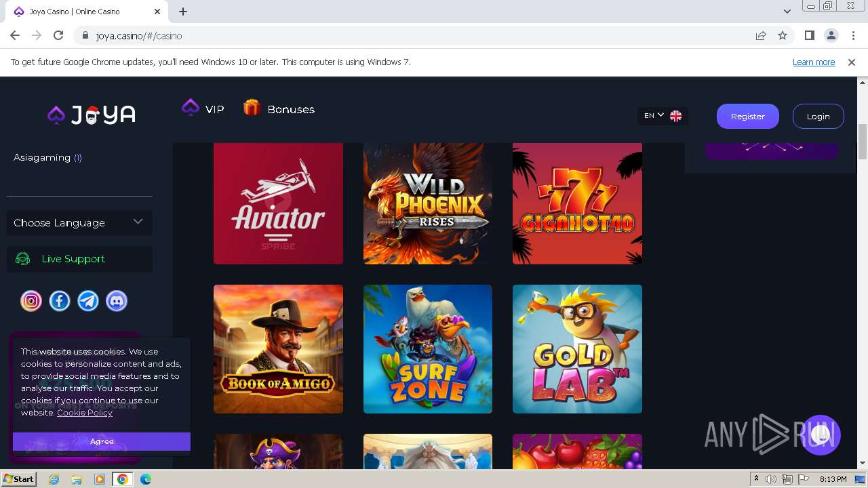
Task: Open the Surf Zone game
Action: [428, 349]
